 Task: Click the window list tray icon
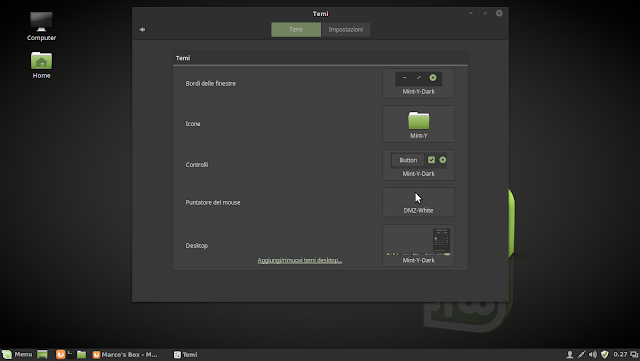point(634,354)
